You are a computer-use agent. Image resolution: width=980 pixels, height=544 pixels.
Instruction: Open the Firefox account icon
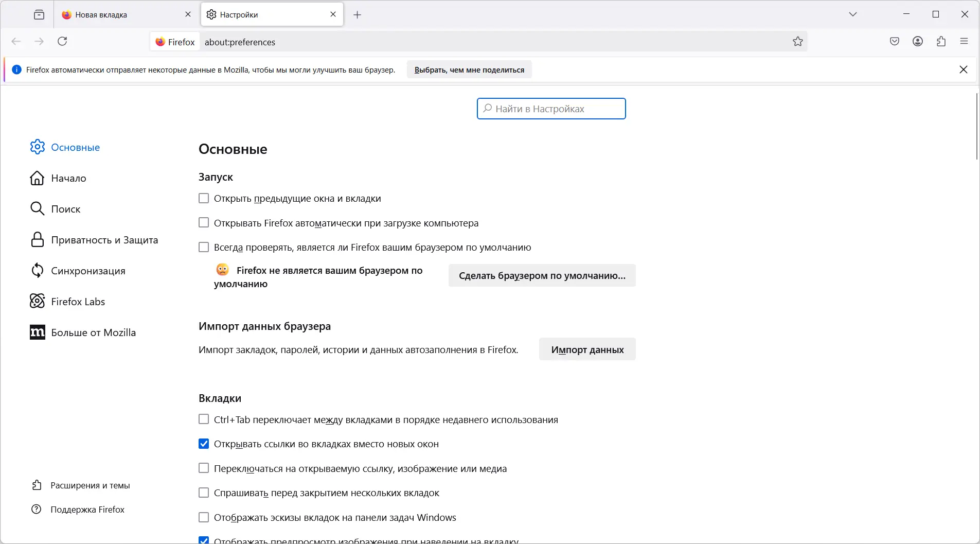(918, 42)
